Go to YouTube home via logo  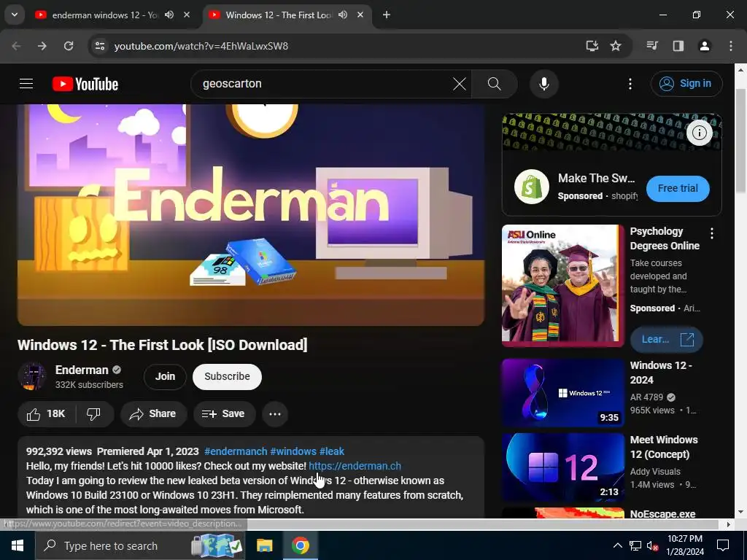coord(85,84)
